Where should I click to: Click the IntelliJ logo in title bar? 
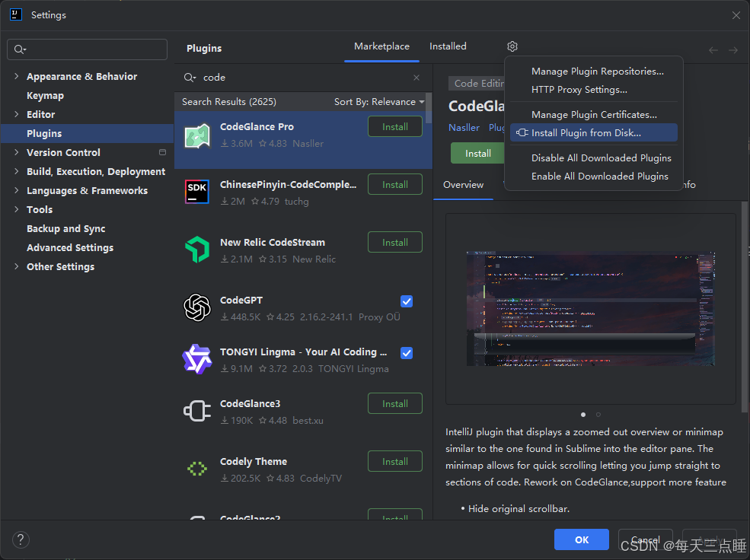click(16, 14)
